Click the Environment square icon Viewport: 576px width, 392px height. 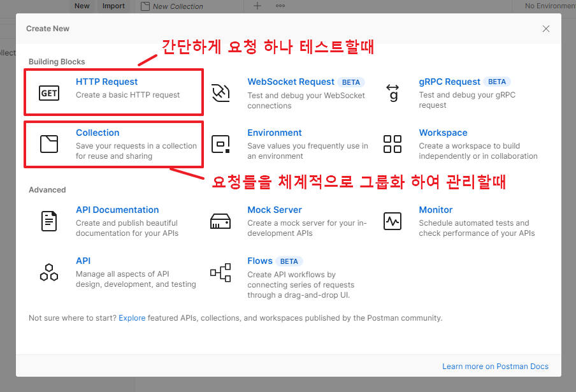220,143
